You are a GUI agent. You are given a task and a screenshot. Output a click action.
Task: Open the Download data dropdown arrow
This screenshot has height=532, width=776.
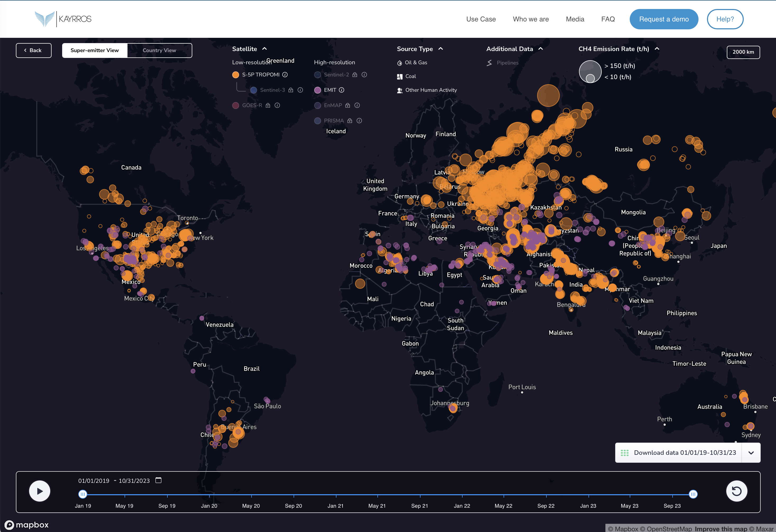point(751,453)
